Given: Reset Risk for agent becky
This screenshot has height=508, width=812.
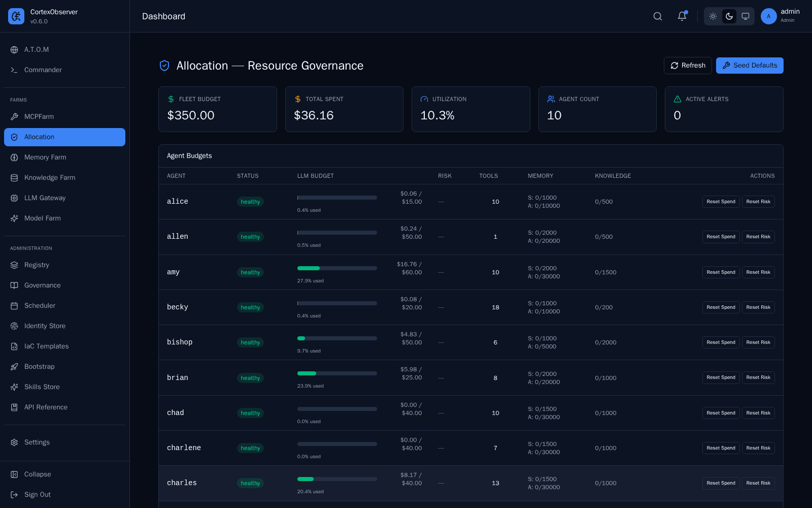Looking at the screenshot, I should (758, 307).
